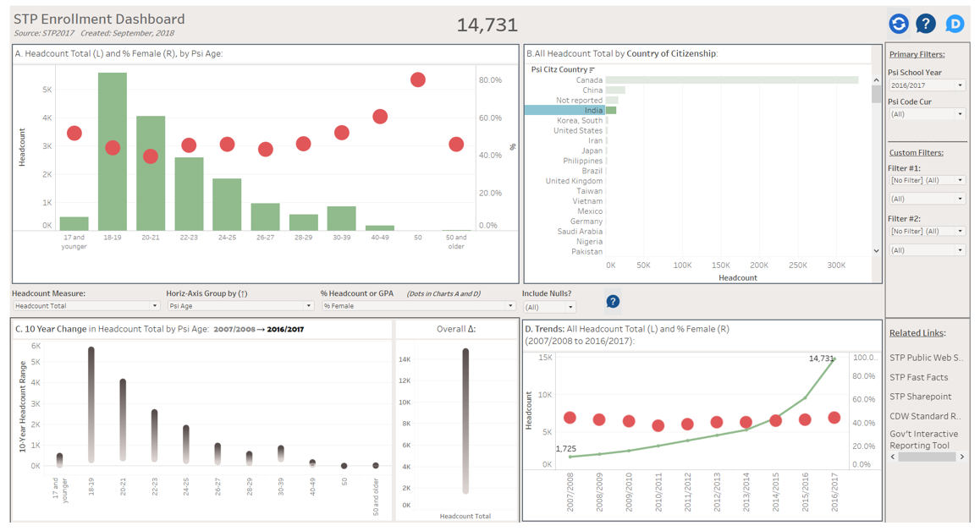Open the Include Nulls dropdown

(x=549, y=308)
